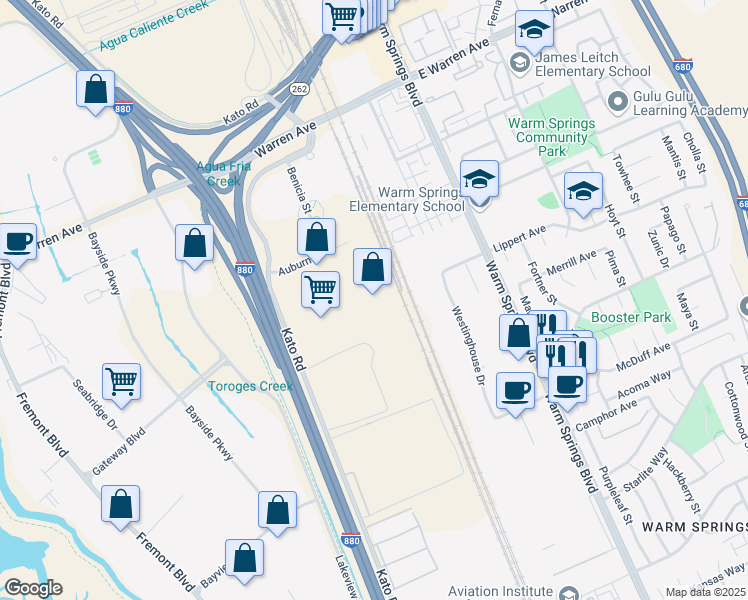This screenshot has height=600, width=748.
Task: Click the Agua Fria Creek label
Action: (x=223, y=174)
